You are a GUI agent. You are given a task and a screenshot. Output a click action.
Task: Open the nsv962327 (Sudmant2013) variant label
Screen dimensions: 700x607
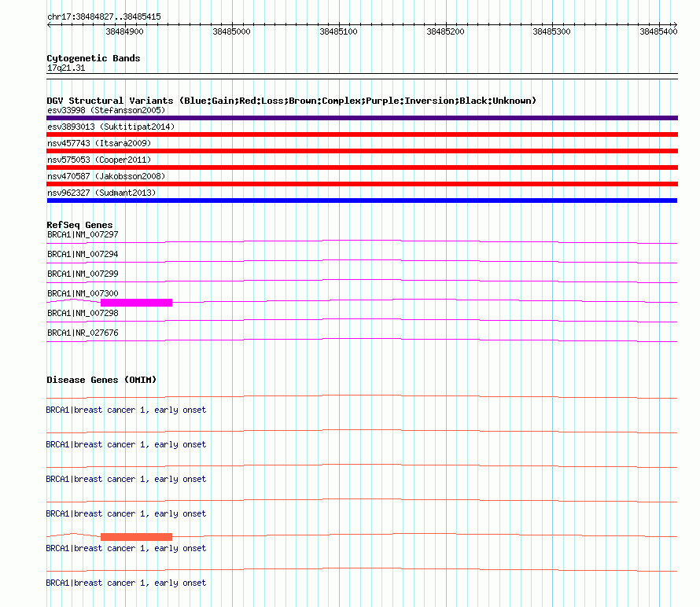click(101, 193)
